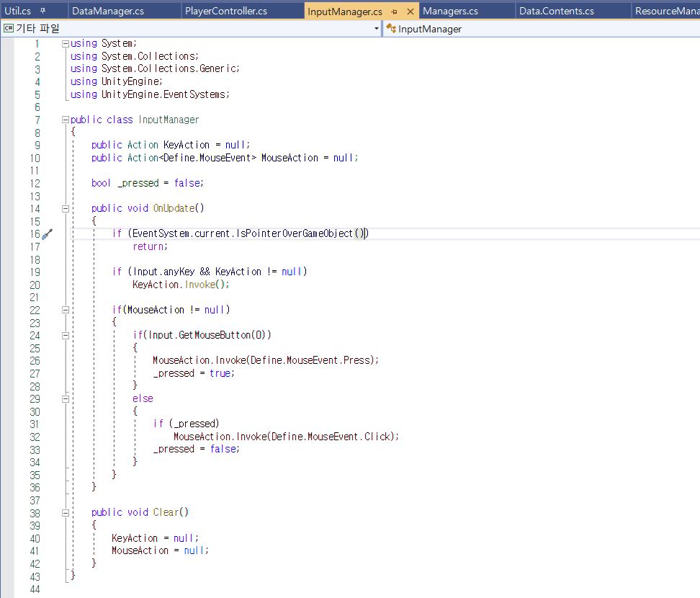Collapse the GetMouseButton if block

point(66,335)
